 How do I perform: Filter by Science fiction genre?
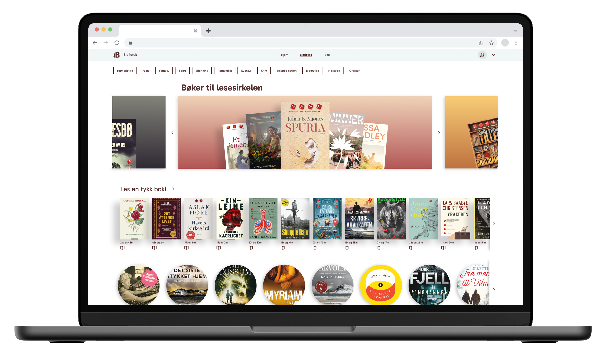pos(286,71)
